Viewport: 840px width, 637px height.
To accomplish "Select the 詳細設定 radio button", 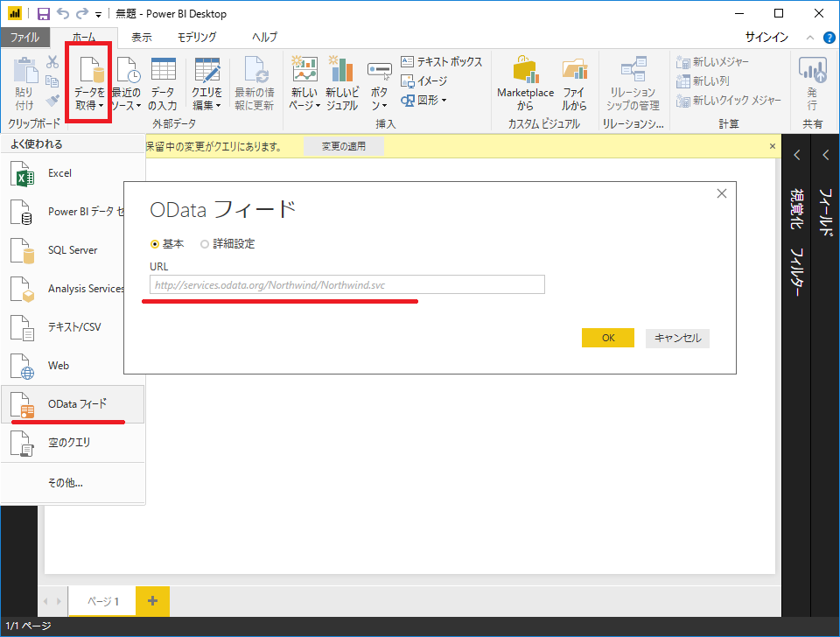I will click(205, 244).
